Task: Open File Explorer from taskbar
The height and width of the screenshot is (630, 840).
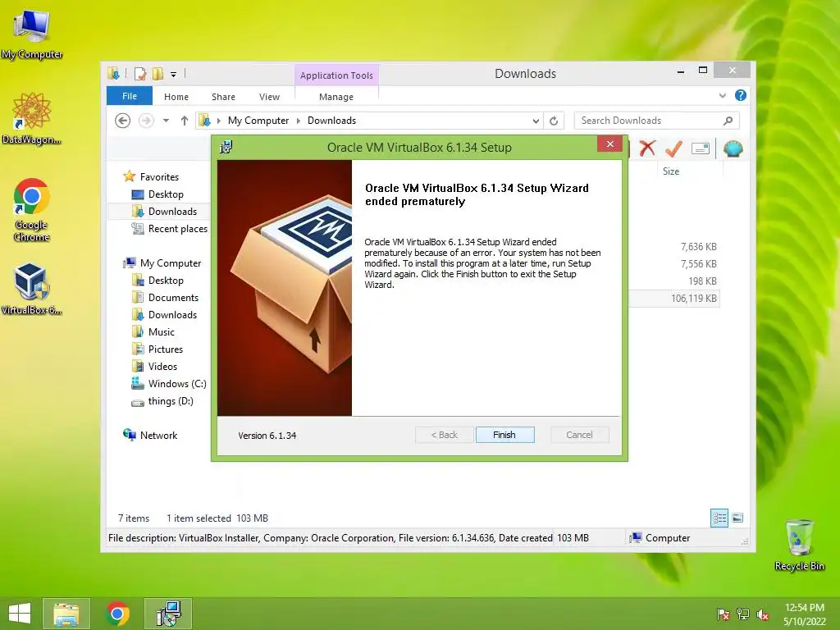Action: (66, 614)
